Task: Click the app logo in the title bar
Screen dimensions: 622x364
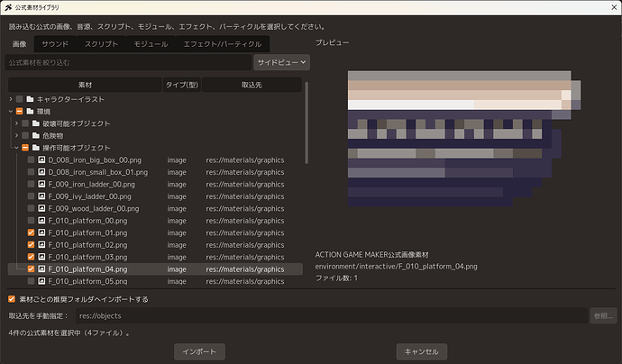Action: pyautogui.click(x=8, y=7)
